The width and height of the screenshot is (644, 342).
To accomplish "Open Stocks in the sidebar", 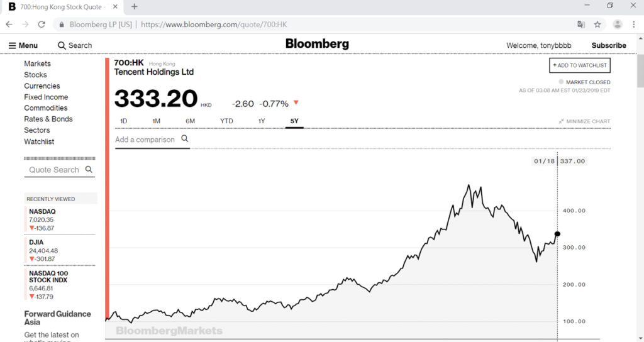I will [x=35, y=75].
